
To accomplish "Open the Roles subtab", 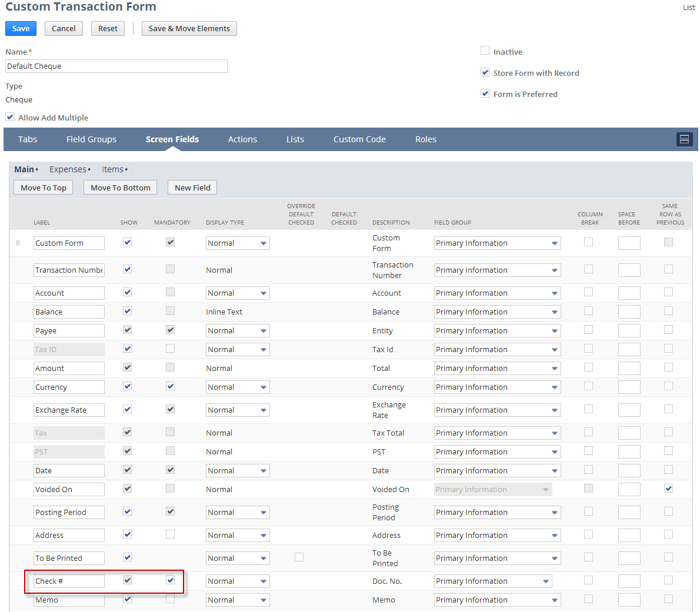I will [426, 139].
